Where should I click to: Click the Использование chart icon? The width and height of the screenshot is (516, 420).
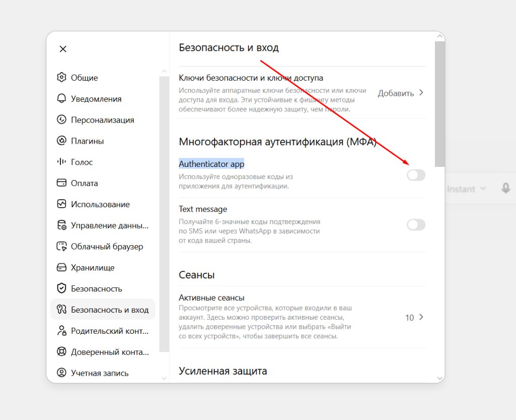[61, 204]
